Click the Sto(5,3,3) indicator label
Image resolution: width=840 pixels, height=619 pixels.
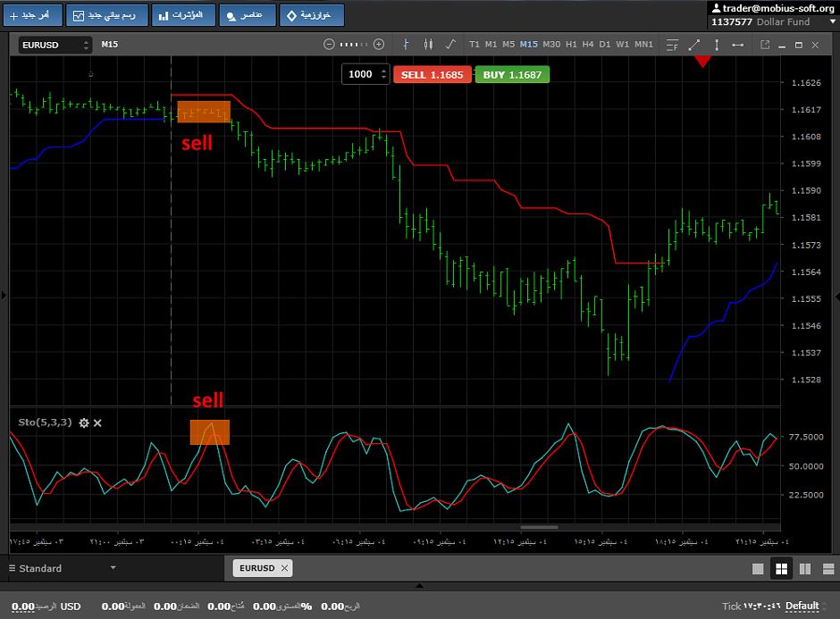coord(45,422)
